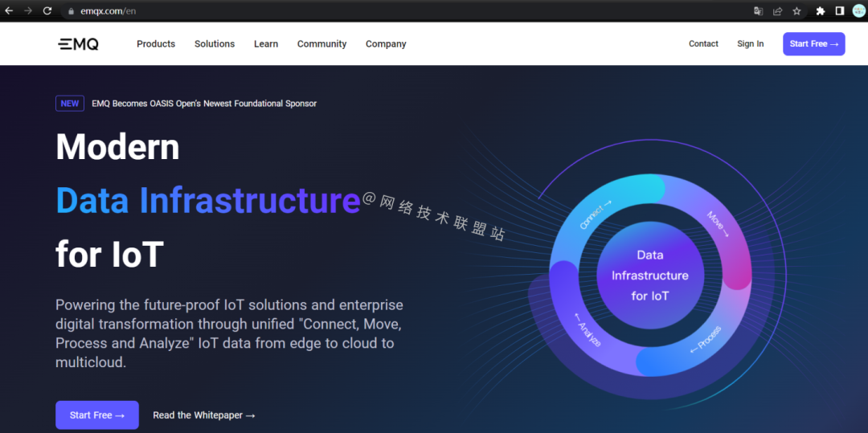The image size is (868, 433).
Task: Open the Products menu
Action: (156, 43)
